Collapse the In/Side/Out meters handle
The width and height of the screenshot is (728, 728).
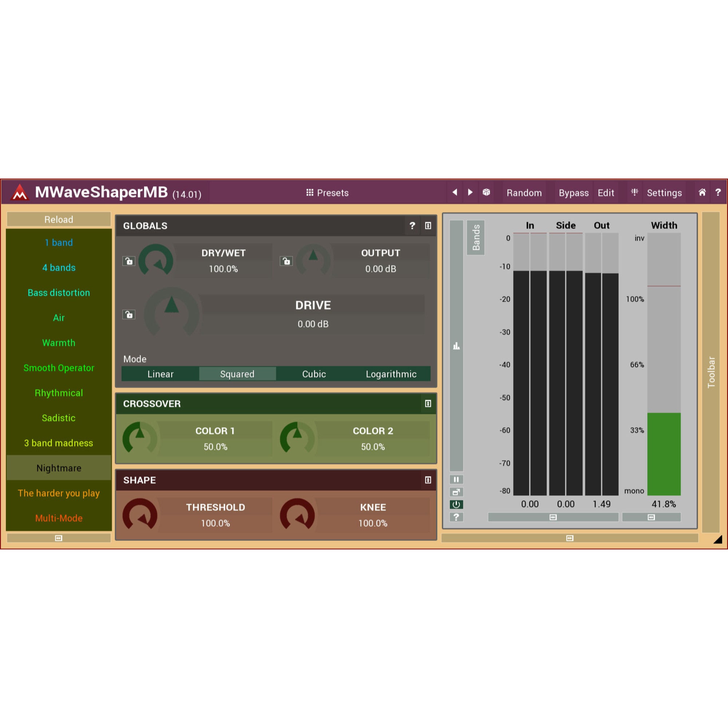coord(553,517)
